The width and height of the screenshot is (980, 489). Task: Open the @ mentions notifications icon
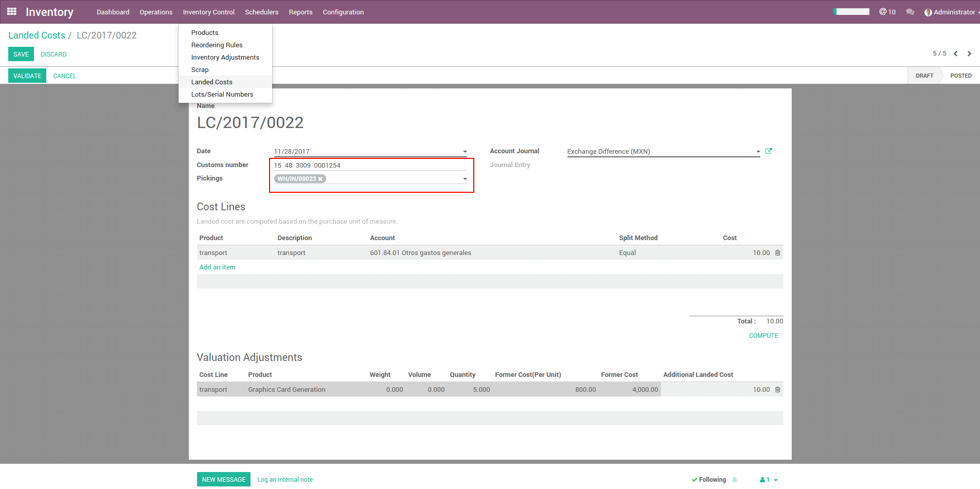[887, 12]
